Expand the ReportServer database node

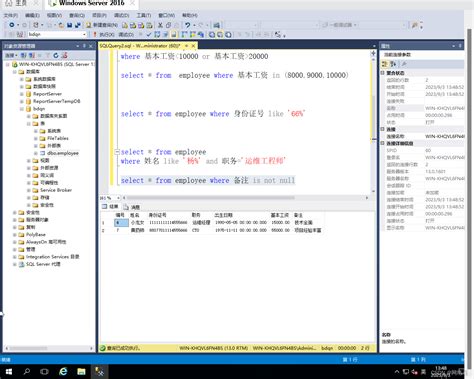click(x=22, y=94)
